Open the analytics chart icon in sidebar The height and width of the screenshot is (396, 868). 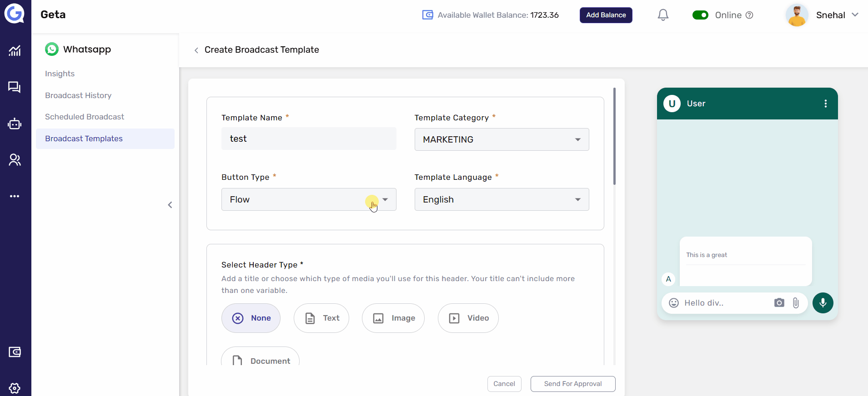[15, 51]
